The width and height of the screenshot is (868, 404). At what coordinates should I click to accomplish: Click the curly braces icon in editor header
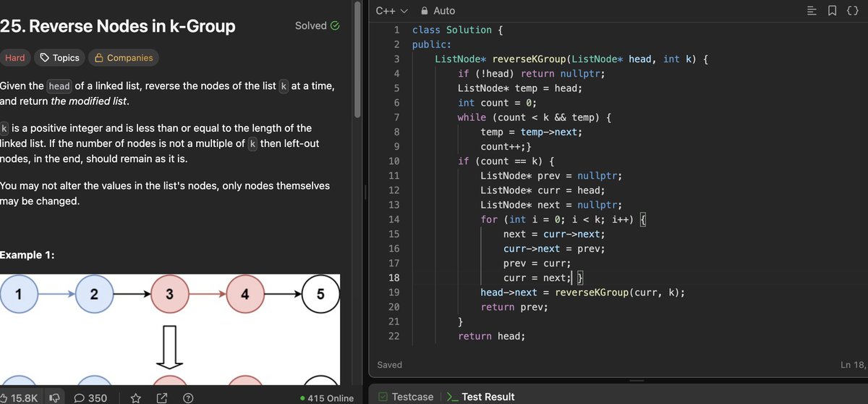pos(853,11)
